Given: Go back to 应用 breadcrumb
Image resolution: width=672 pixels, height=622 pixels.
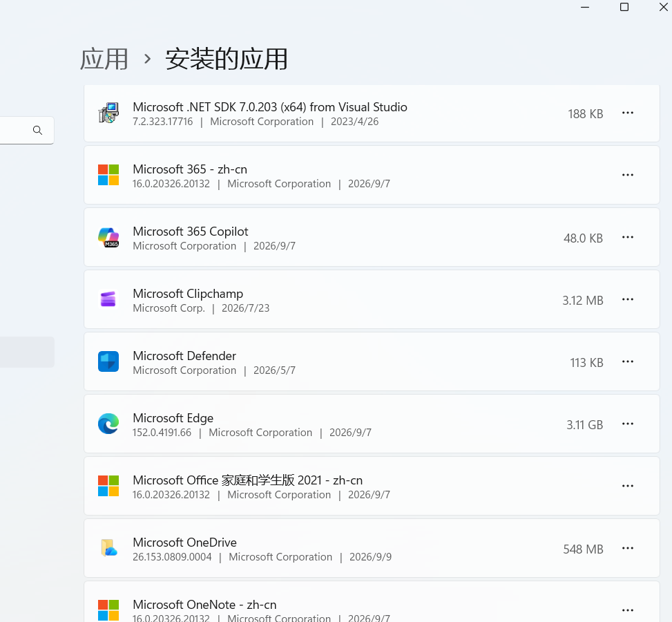Looking at the screenshot, I should pyautogui.click(x=104, y=59).
